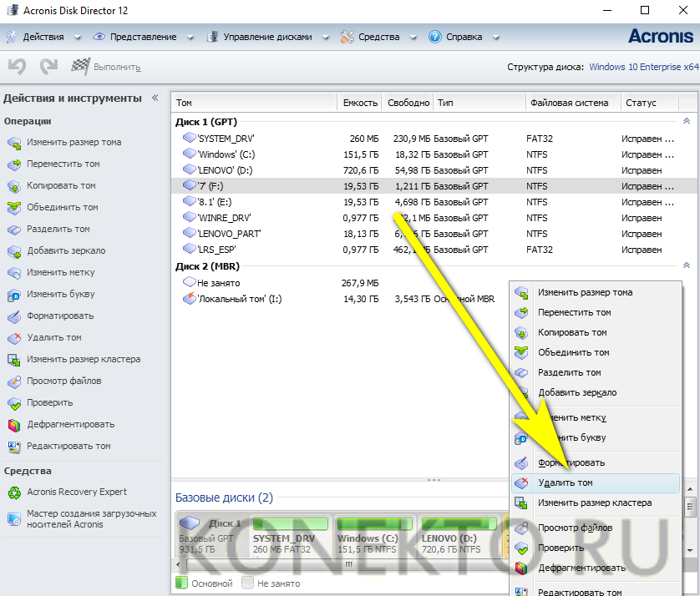Image resolution: width=700 pixels, height=596 pixels.
Task: Click the Change letter icon in sidebar
Action: coord(14,295)
